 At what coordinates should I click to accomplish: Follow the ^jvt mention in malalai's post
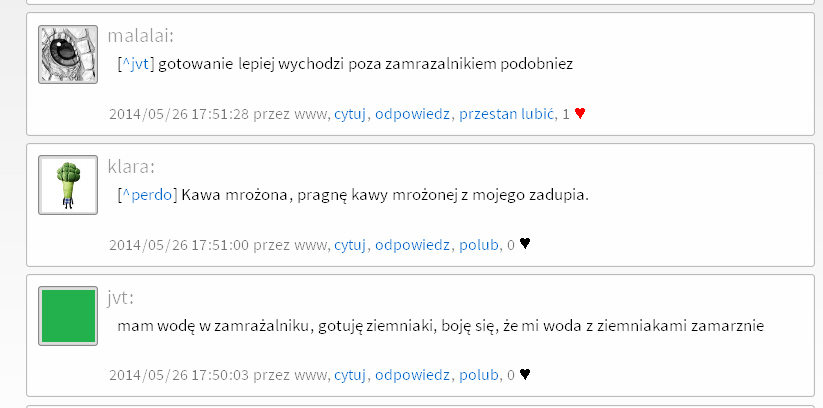[x=136, y=64]
